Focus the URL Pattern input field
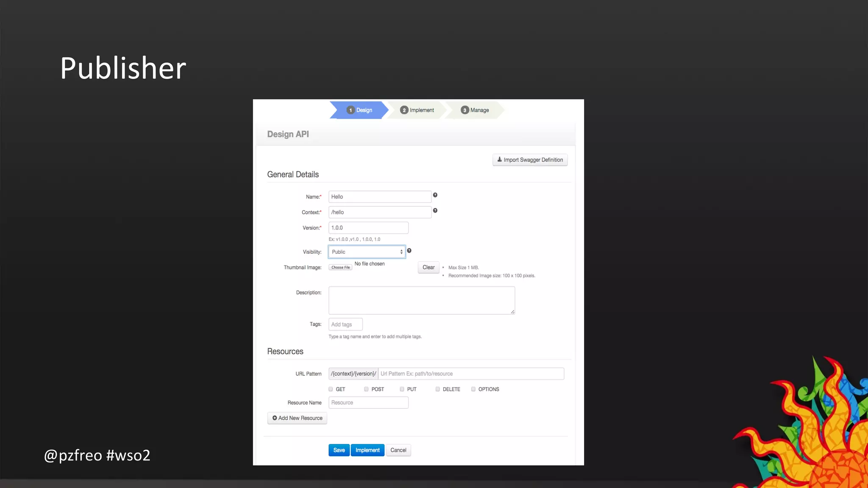 (470, 374)
